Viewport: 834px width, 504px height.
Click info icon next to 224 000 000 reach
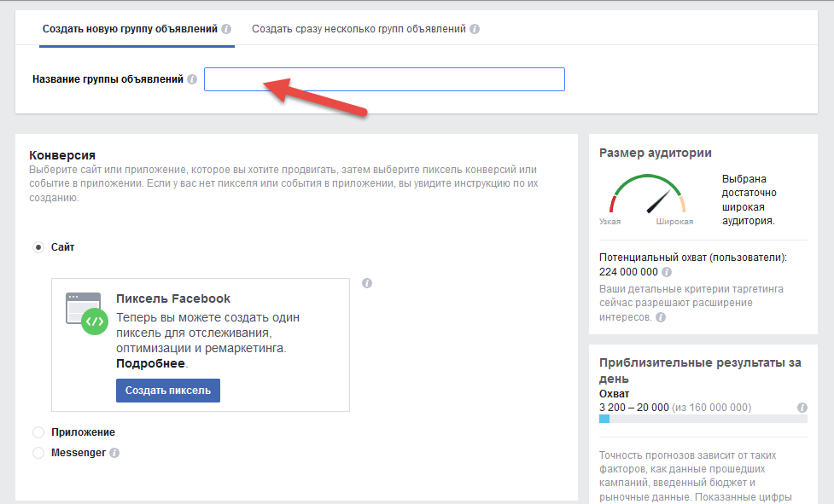[667, 272]
